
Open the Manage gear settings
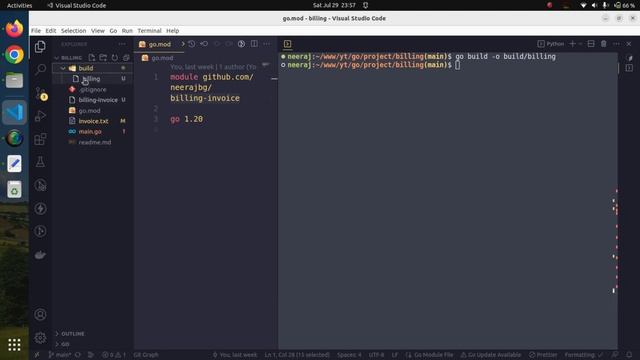click(x=40, y=338)
